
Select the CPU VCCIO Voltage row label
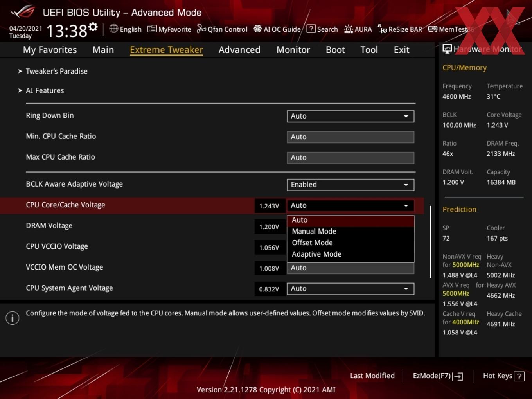[x=57, y=246]
